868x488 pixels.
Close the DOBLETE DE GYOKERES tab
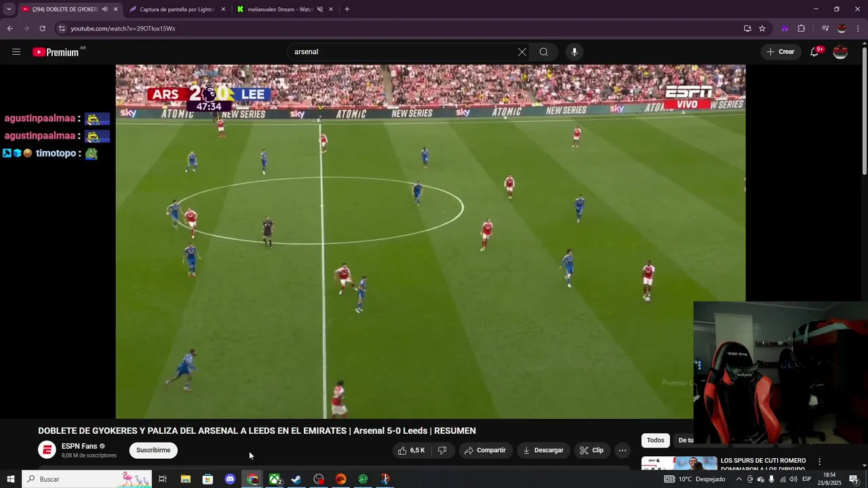115,9
